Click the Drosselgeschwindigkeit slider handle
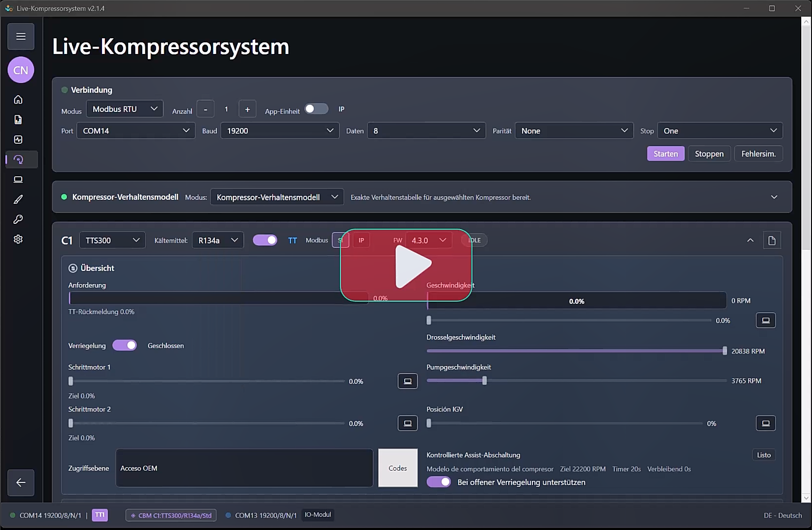Image resolution: width=812 pixels, height=530 pixels. click(x=725, y=351)
